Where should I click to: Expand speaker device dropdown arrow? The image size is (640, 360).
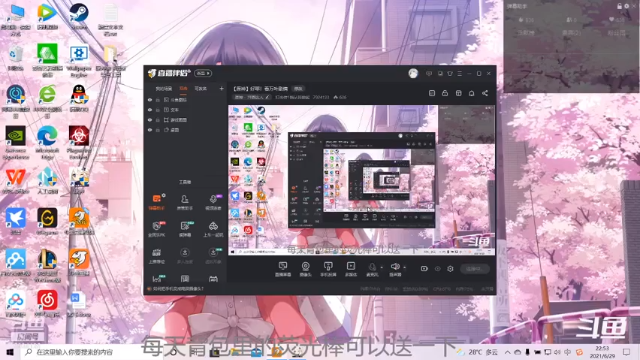click(x=404, y=267)
